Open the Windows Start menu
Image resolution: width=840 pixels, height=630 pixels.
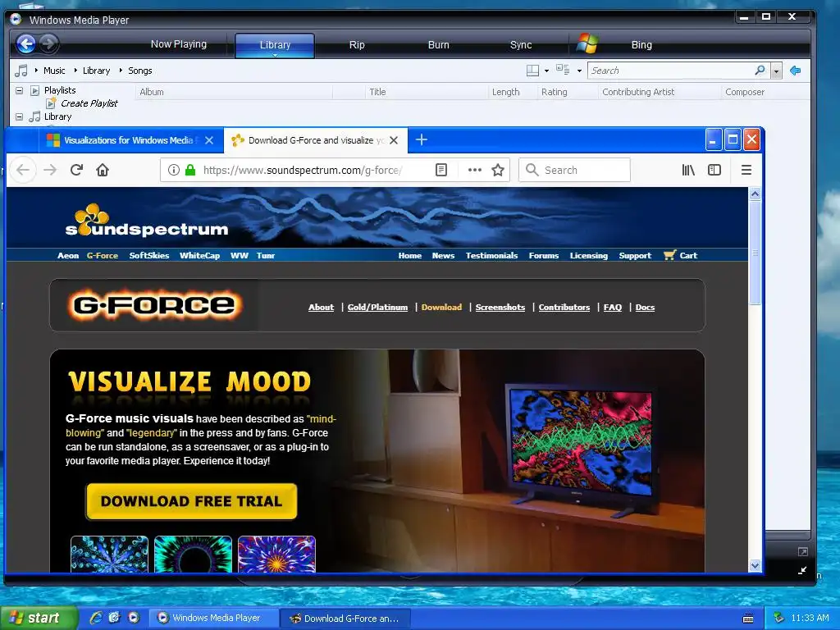pos(38,619)
